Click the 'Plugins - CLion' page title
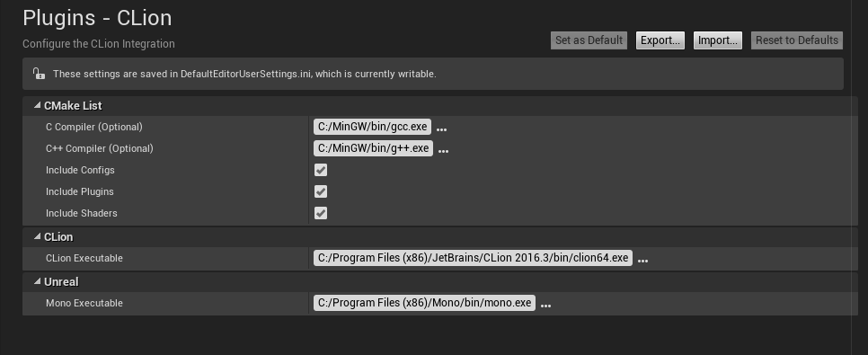 [x=97, y=18]
